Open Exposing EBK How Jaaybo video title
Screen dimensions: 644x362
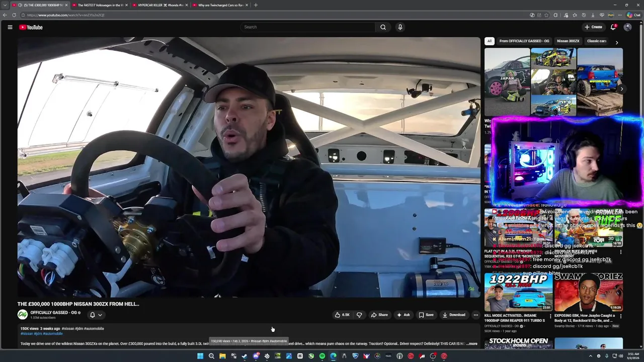584,318
